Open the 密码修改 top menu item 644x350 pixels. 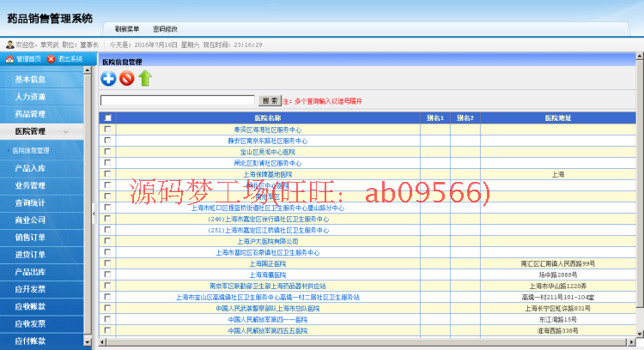point(165,29)
